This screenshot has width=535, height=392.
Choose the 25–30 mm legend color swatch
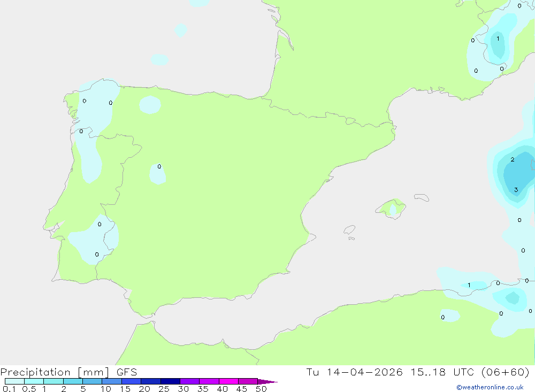pyautogui.click(x=170, y=381)
